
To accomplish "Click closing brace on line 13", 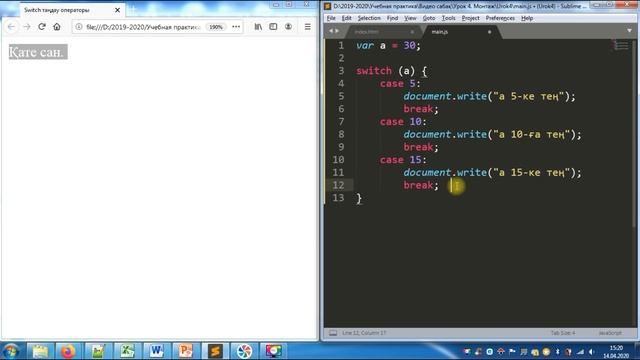I will click(x=359, y=198).
